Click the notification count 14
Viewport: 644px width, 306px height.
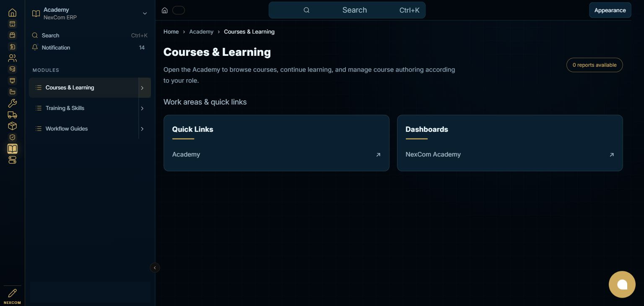click(142, 47)
